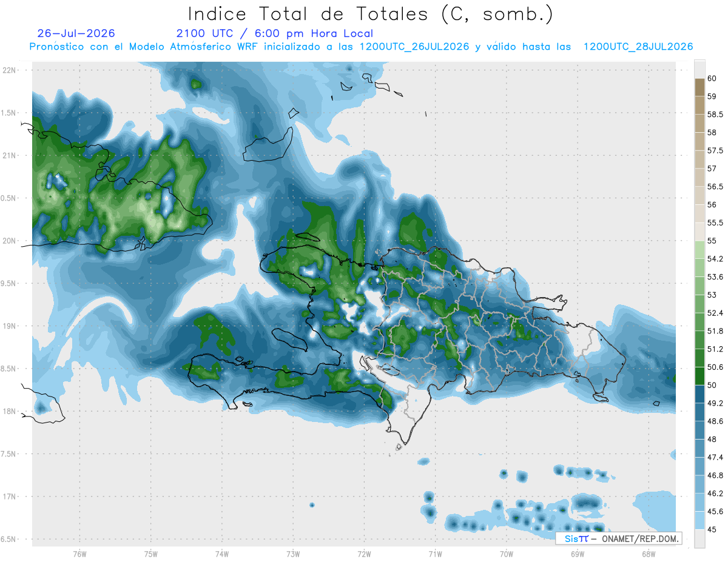Image resolution: width=728 pixels, height=562 pixels.
Task: Click the "75W" longitude label
Action: [150, 554]
